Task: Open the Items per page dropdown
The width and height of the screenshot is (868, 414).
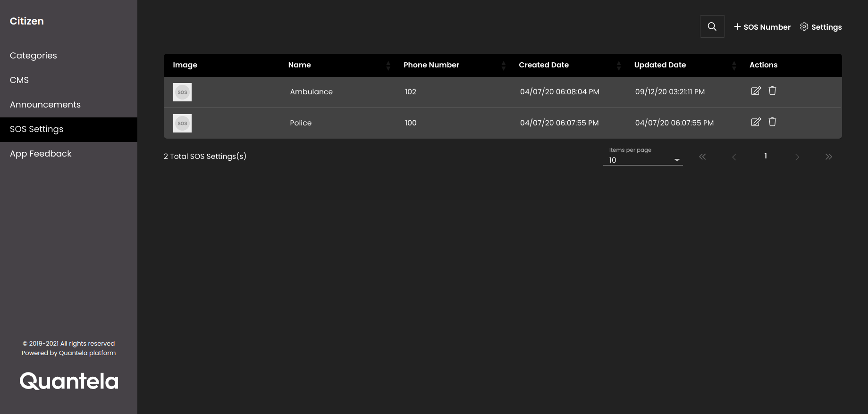Action: click(x=643, y=160)
